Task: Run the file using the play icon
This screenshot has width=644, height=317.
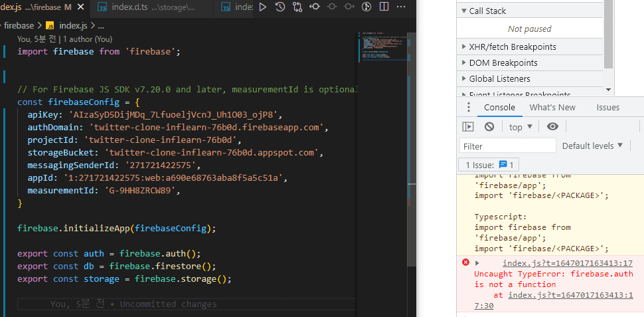Action: click(x=263, y=7)
